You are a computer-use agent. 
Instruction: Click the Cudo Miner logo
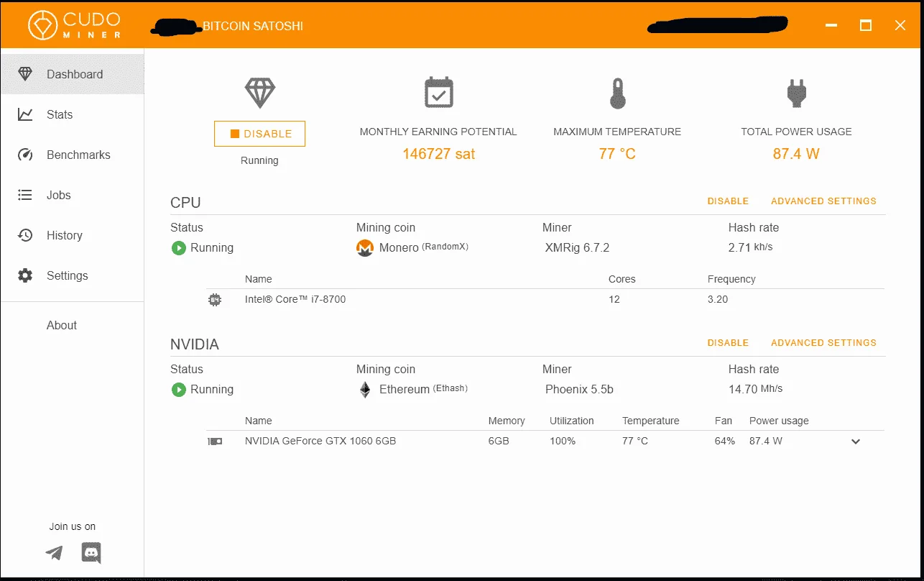coord(75,24)
